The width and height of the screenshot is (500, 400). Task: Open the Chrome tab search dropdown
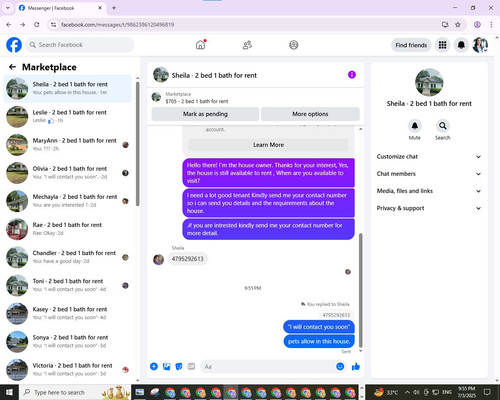click(7, 8)
